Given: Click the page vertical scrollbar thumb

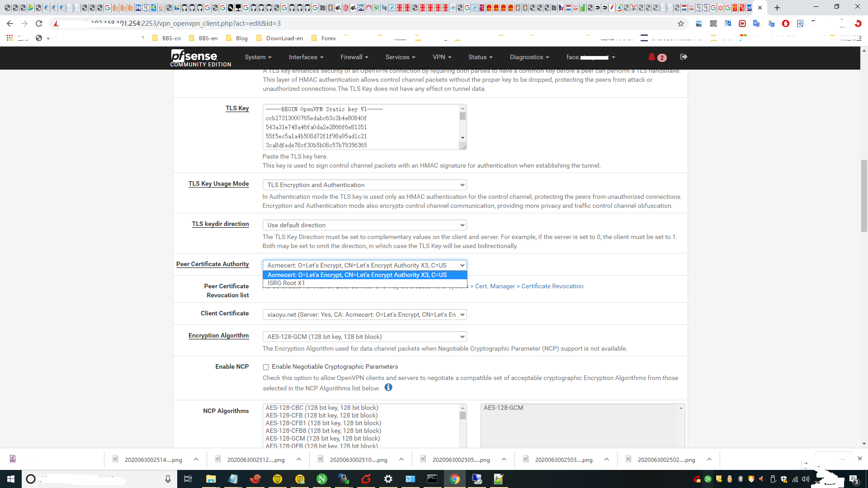Looking at the screenshot, I should coord(864,196).
